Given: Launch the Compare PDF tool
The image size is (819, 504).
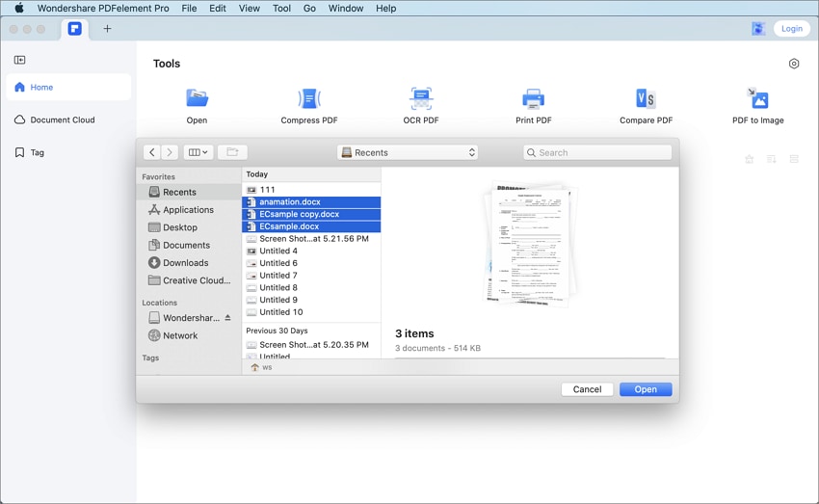Looking at the screenshot, I should coord(647,98).
